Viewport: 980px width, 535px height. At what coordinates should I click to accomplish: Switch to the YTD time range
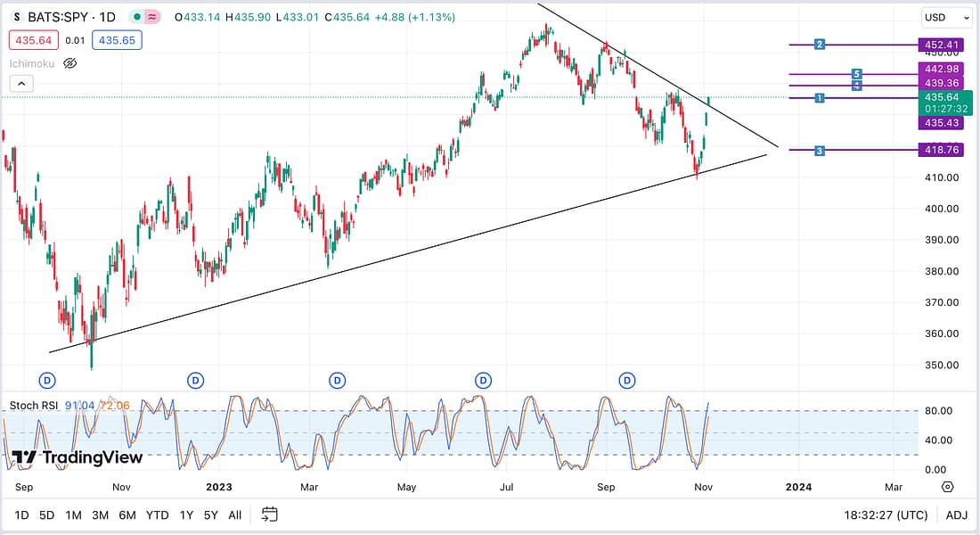158,514
